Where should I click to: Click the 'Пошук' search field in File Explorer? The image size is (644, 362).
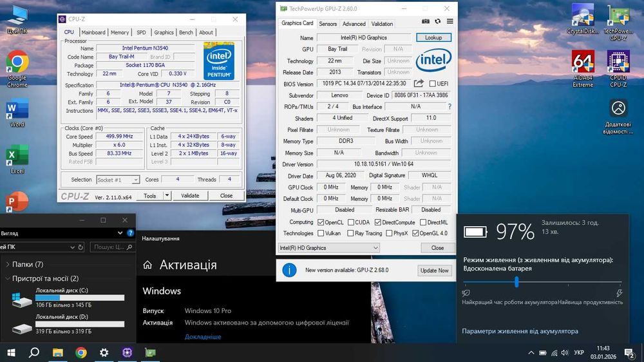click(113, 247)
